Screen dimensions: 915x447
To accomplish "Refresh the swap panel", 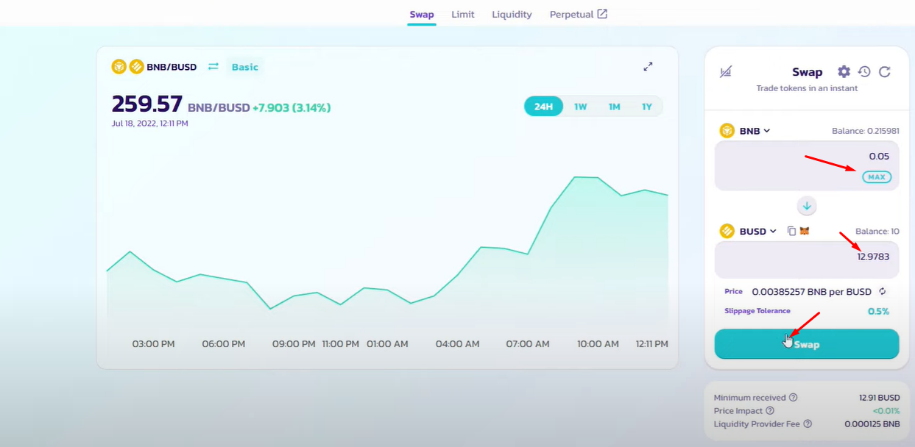I will click(885, 72).
